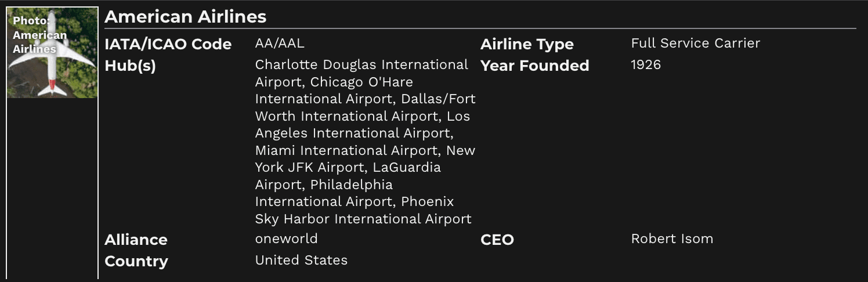Select the Year Founded label
The height and width of the screenshot is (282, 868).
pos(535,66)
